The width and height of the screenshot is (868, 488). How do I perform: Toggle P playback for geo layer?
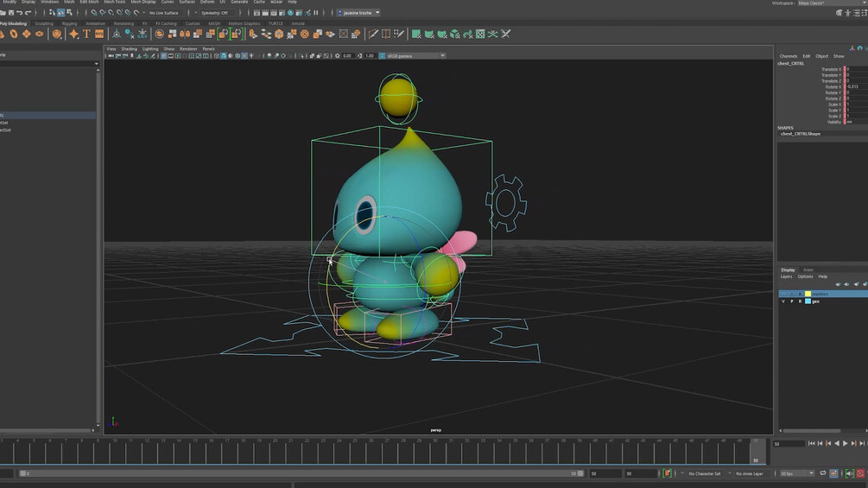coord(792,301)
